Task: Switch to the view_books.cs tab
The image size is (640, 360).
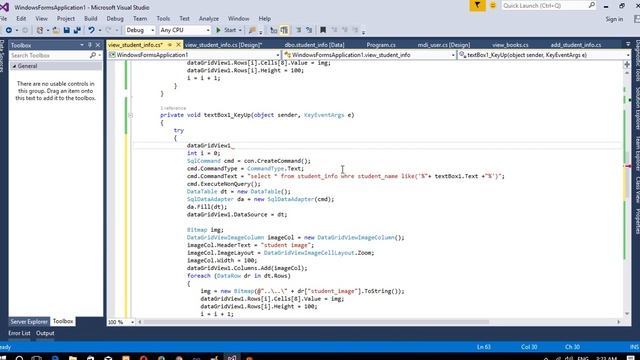Action: pos(510,45)
